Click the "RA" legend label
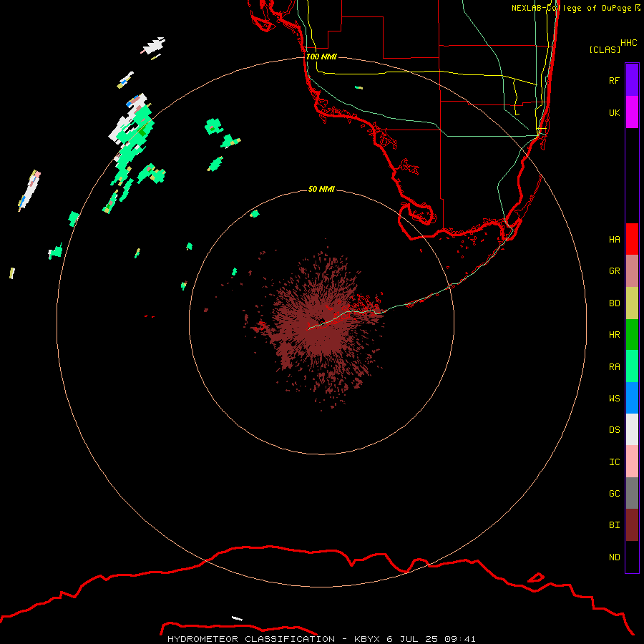 614,367
